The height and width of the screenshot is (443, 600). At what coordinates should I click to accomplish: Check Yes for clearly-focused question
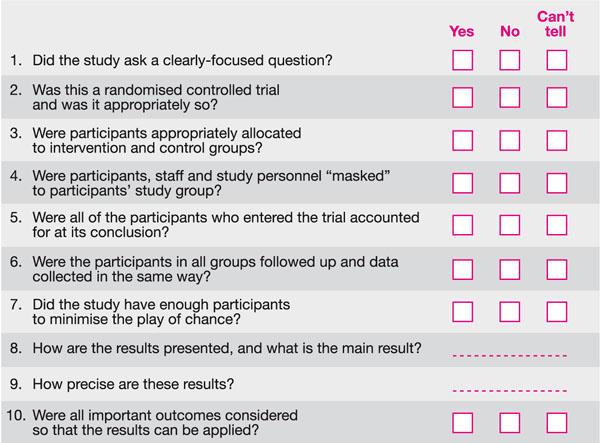point(462,61)
